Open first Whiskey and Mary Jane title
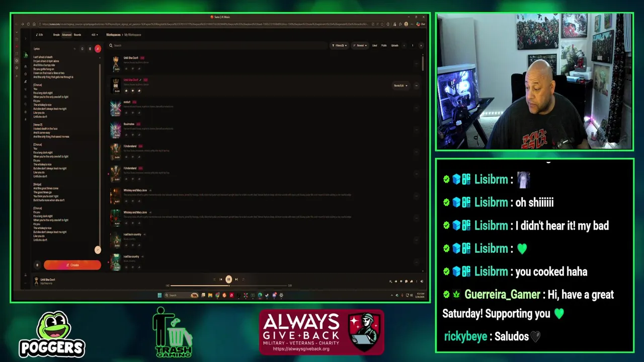The image size is (644, 362). (x=135, y=191)
